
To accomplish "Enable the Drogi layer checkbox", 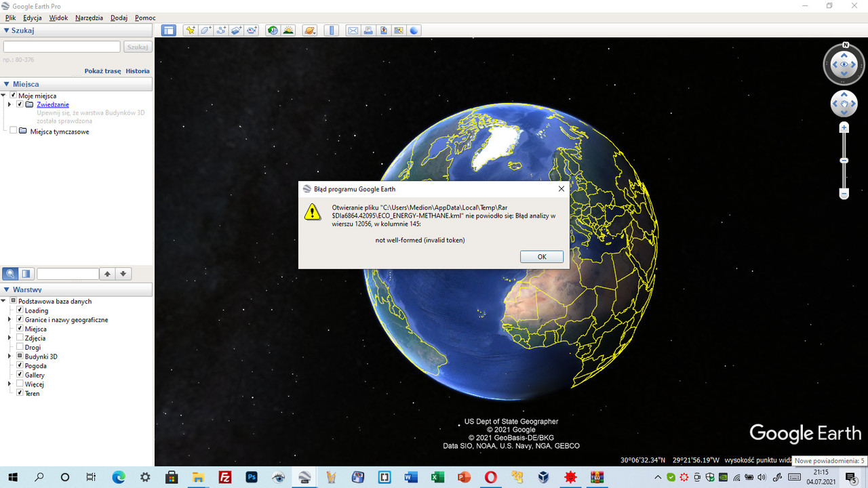I will pos(20,346).
